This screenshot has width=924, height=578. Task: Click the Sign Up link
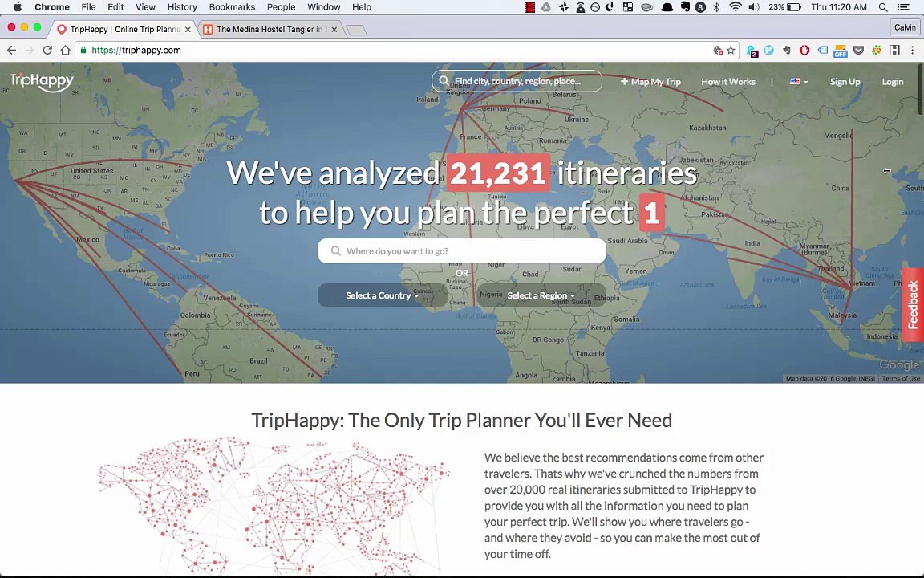[x=845, y=81]
